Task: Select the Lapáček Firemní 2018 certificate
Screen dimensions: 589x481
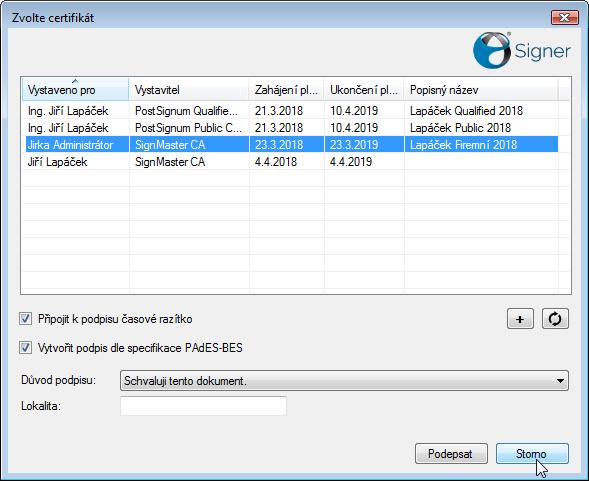Action: click(x=291, y=145)
